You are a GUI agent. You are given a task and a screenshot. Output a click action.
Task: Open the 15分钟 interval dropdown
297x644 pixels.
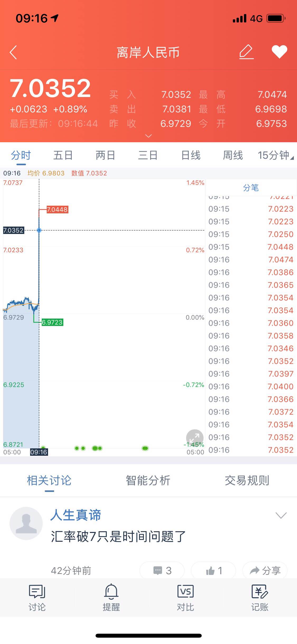point(276,155)
